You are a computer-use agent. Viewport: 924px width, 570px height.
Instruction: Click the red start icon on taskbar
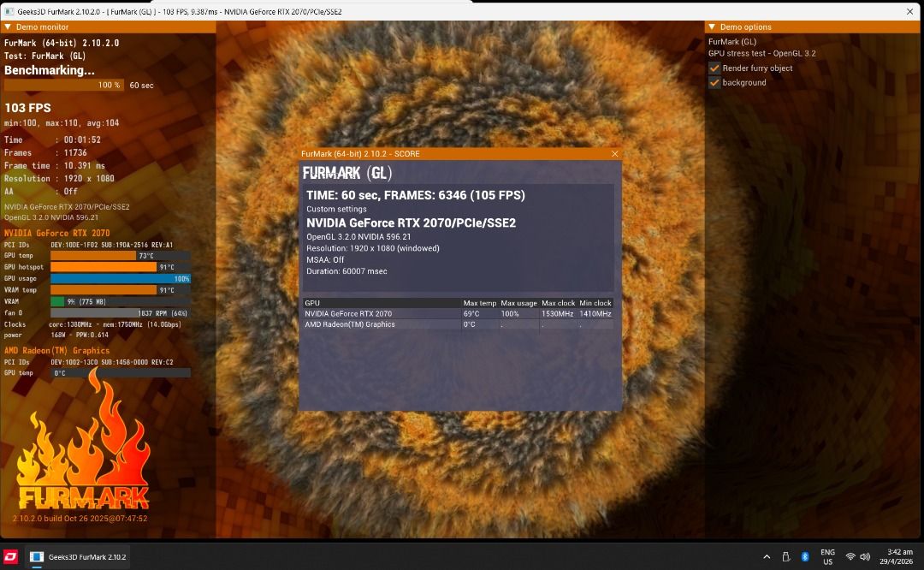10,556
